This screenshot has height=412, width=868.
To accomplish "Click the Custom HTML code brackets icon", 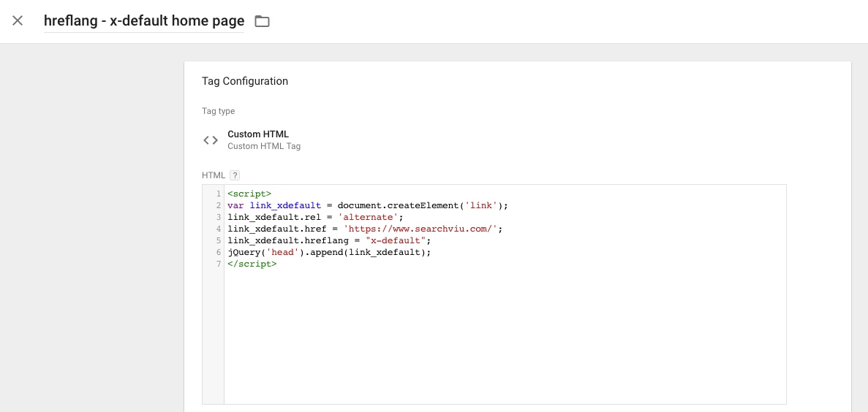I will tap(211, 140).
